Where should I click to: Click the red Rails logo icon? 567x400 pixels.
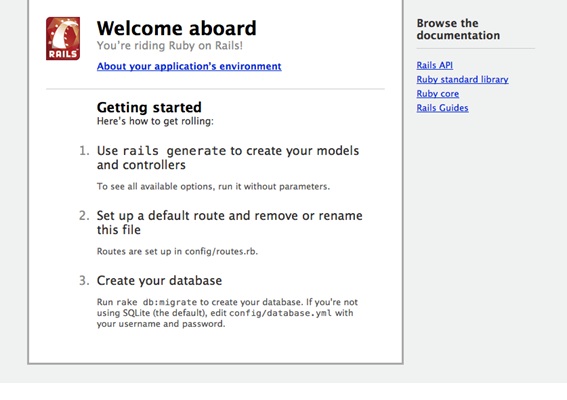63,38
